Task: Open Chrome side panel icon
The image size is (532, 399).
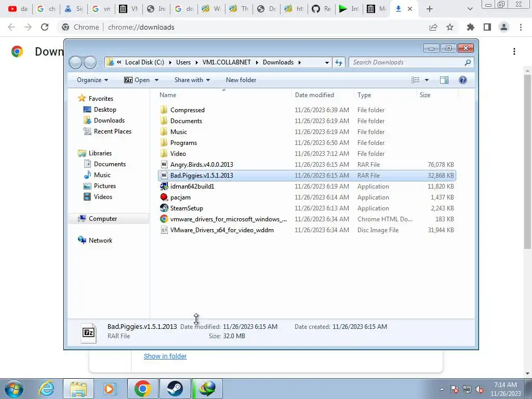Action: pyautogui.click(x=487, y=27)
